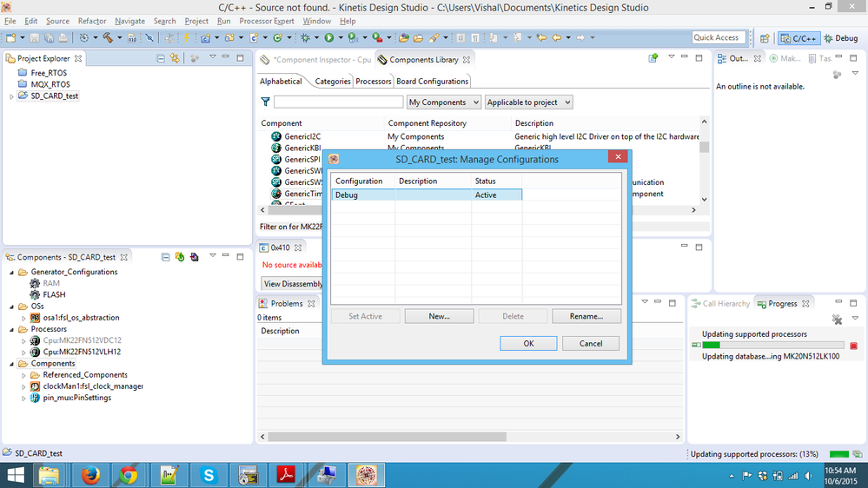
Task: Collapse the Generator_Configurations folder
Action: [11, 272]
